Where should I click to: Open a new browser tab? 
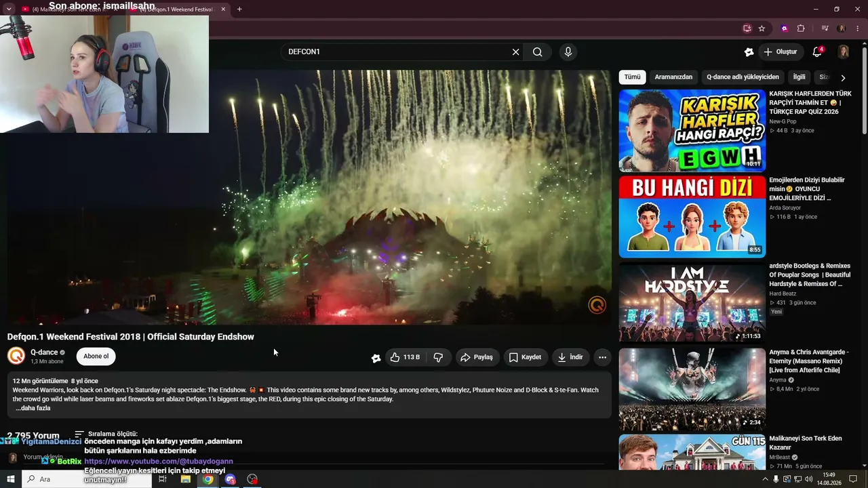(239, 9)
